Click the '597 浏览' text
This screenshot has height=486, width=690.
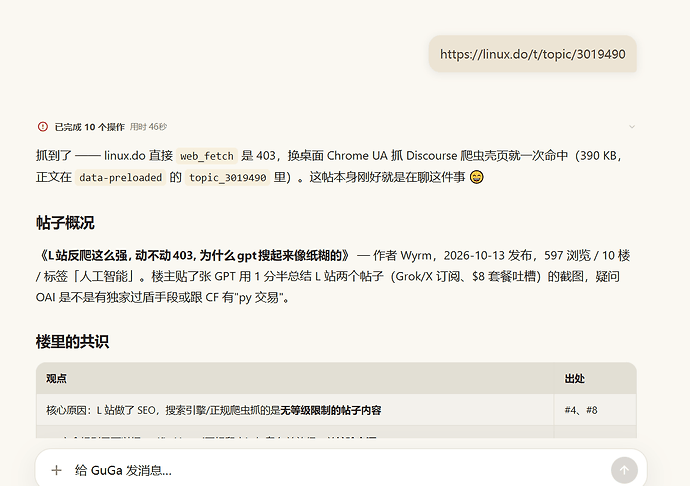coord(567,255)
